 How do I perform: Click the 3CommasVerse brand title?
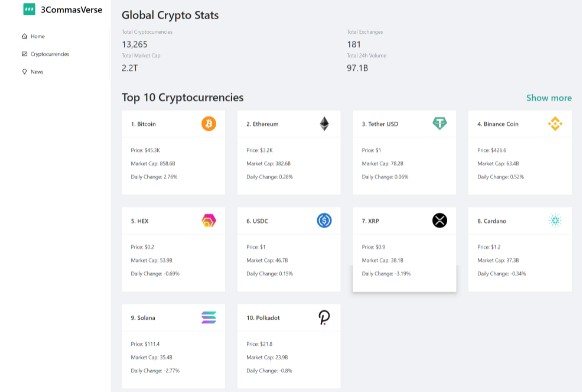point(71,10)
